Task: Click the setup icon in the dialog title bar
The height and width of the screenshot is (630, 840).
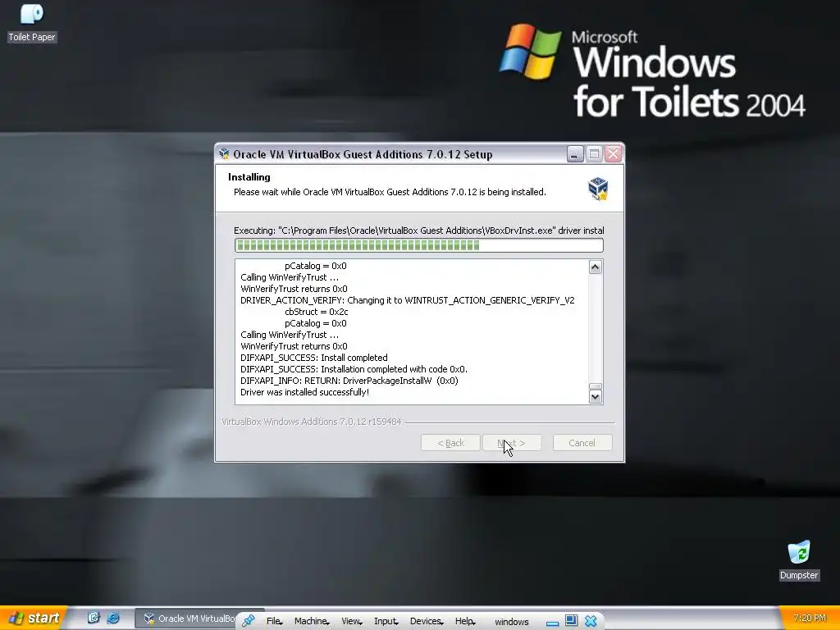Action: point(224,154)
